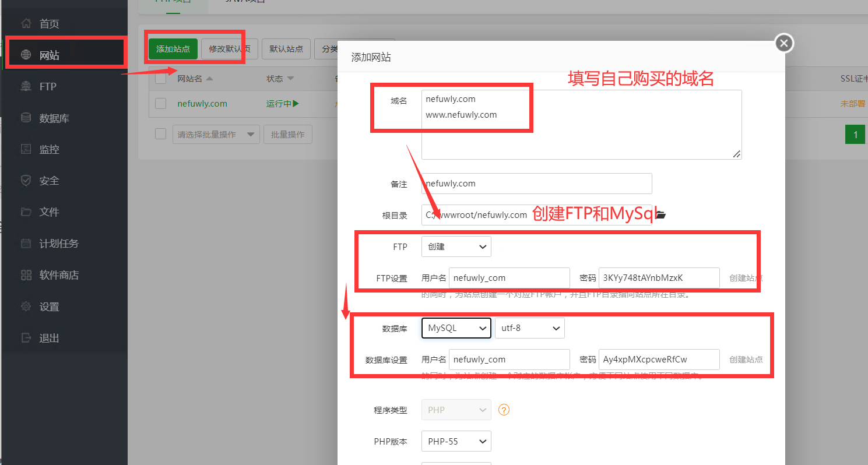Click the 添加站点 button
868x465 pixels.
click(x=172, y=49)
